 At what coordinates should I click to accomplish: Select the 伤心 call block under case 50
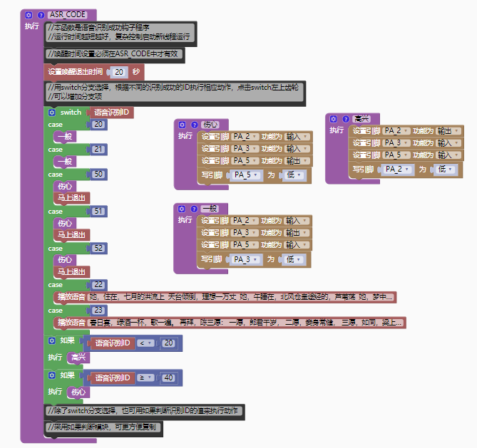(65, 187)
